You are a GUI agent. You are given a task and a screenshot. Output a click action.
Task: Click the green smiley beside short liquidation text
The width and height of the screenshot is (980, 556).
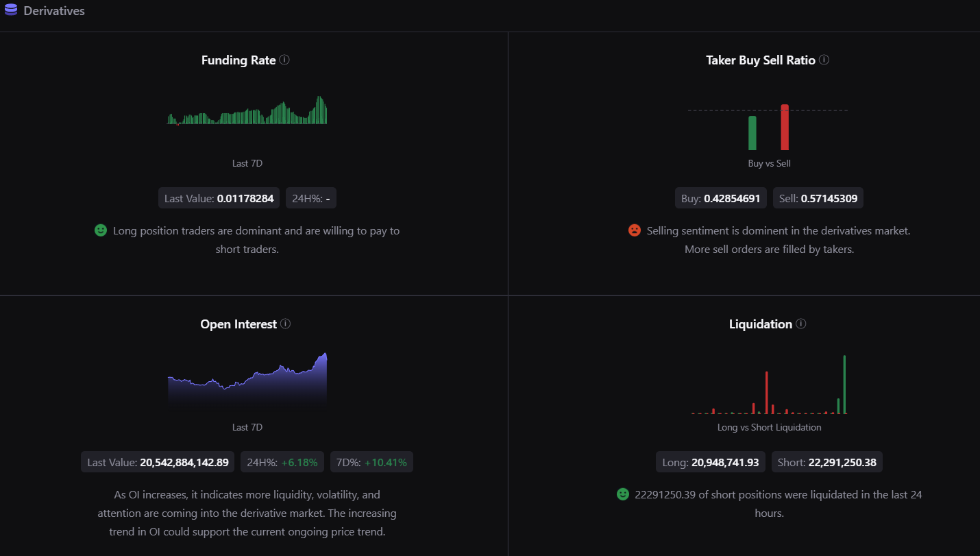623,494
